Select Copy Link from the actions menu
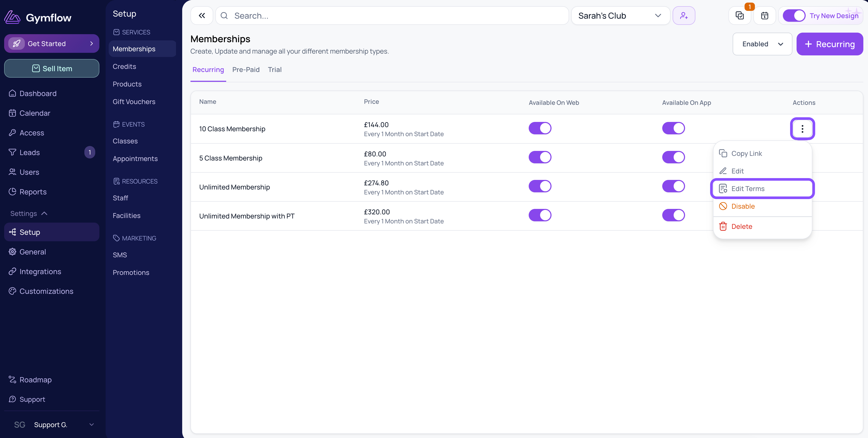The image size is (868, 438). coord(762,154)
